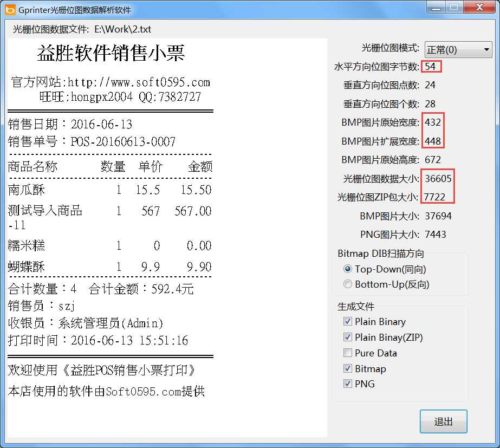
Task: Click the highlighted 54 byte count value
Action: pos(430,66)
